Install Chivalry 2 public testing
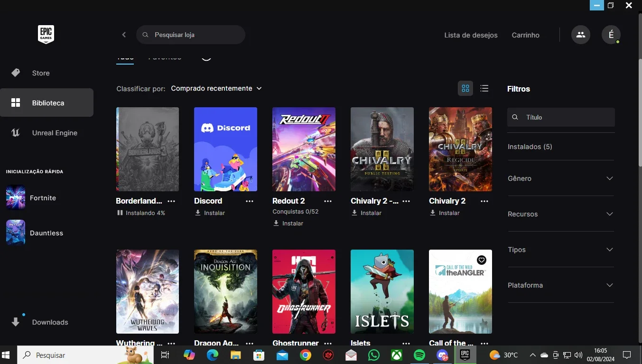642x364 pixels. 366,213
